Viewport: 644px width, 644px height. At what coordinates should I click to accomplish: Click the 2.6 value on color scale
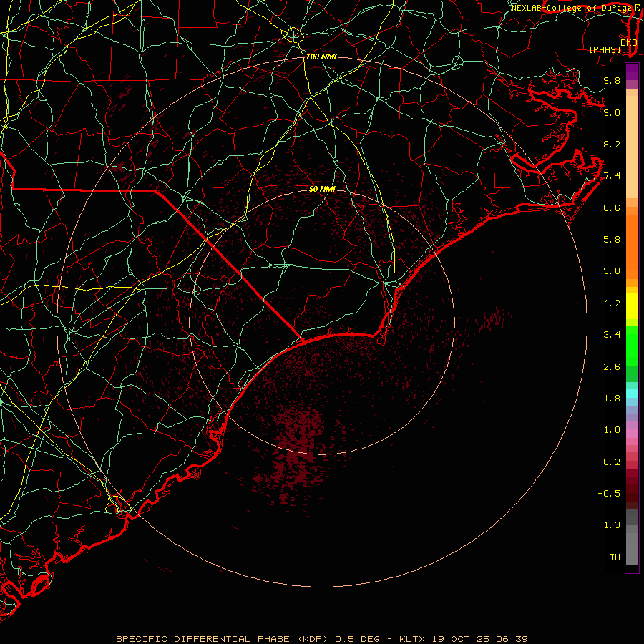pyautogui.click(x=612, y=366)
